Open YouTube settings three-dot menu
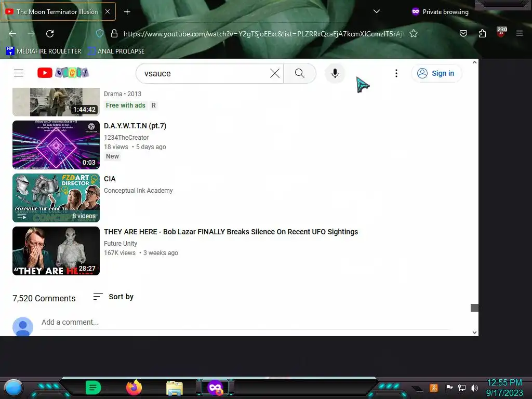The image size is (532, 399). tap(396, 73)
